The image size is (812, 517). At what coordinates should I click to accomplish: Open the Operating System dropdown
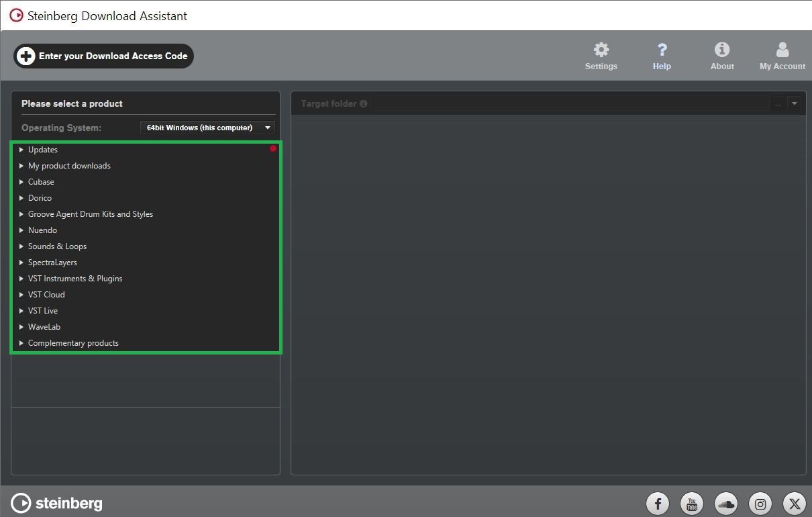207,128
